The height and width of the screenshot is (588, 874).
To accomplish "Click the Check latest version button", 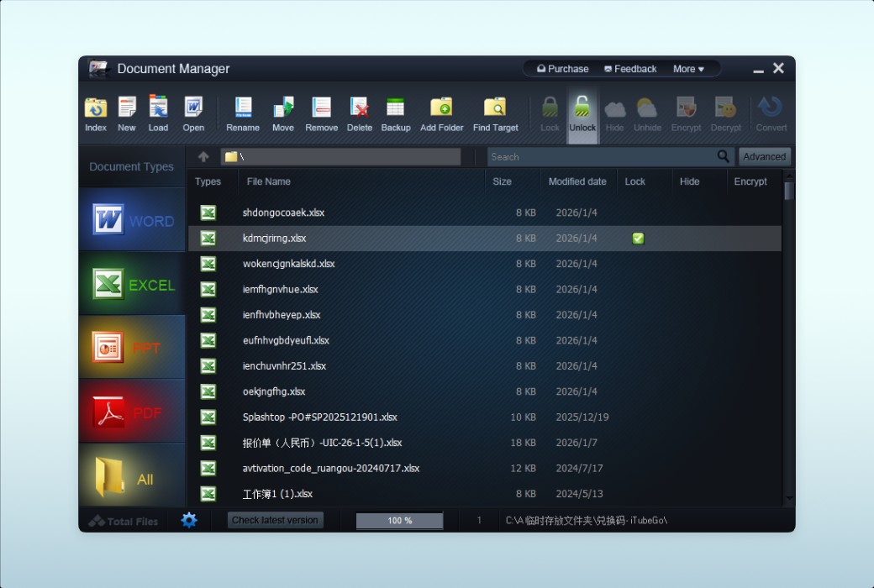I will point(275,520).
